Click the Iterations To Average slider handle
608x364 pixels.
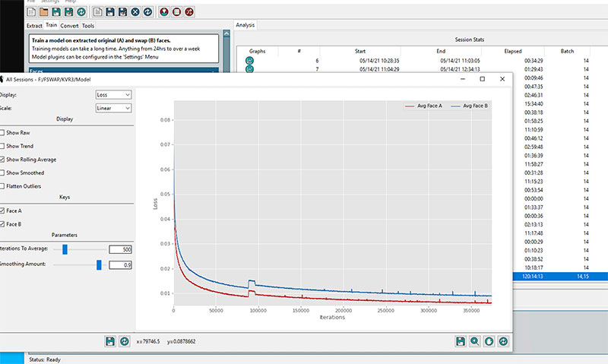click(65, 249)
